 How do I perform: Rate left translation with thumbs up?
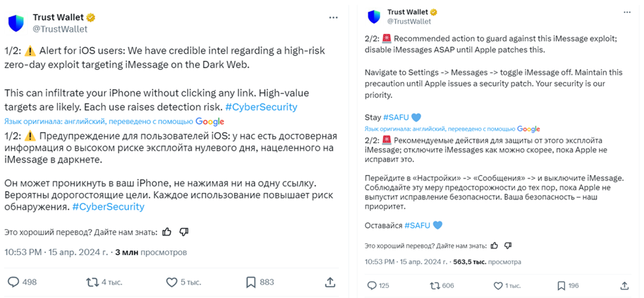pyautogui.click(x=167, y=232)
